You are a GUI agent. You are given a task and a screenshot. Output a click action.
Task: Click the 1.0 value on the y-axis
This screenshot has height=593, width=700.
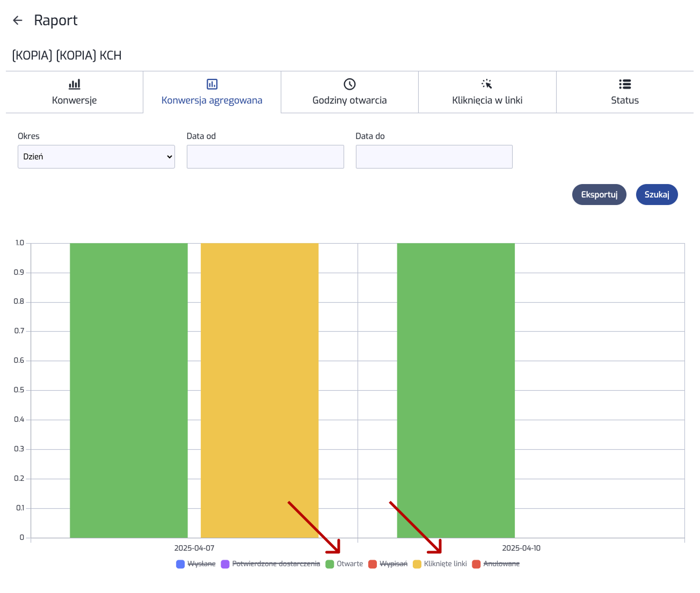(x=20, y=243)
